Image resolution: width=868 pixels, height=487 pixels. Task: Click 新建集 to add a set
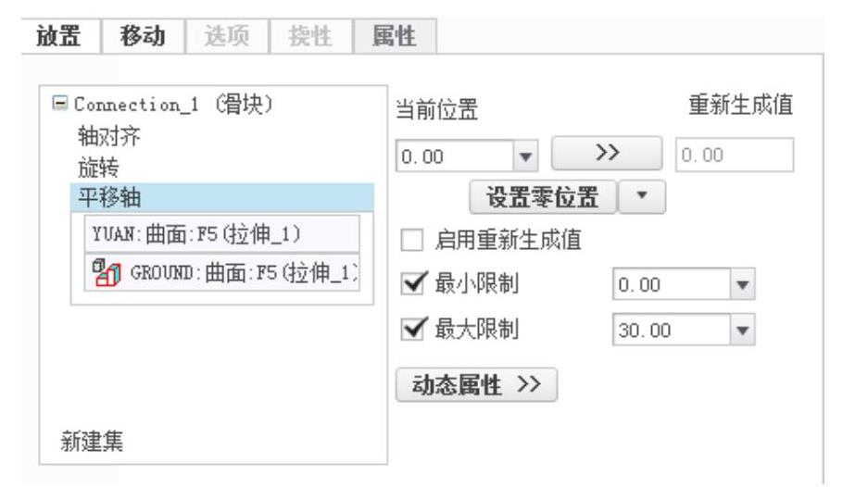(92, 442)
